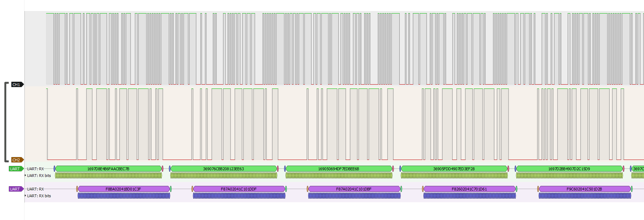Select purple packet F82602041C701D61
Viewport: 644px width, 220px height.
click(469, 189)
